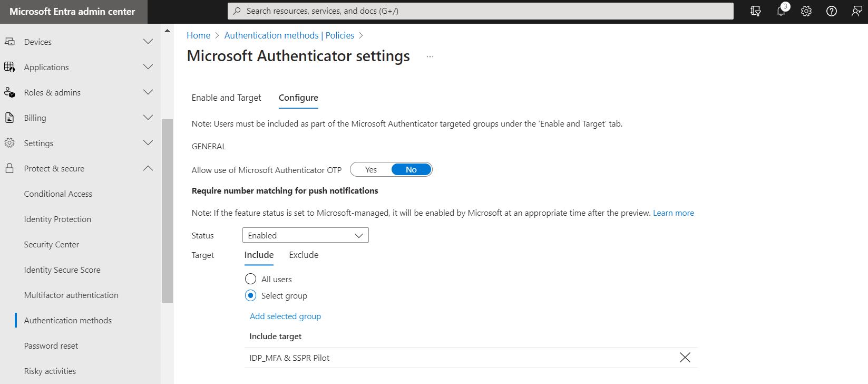Open the Status Enabled dropdown
868x384 pixels.
[306, 235]
